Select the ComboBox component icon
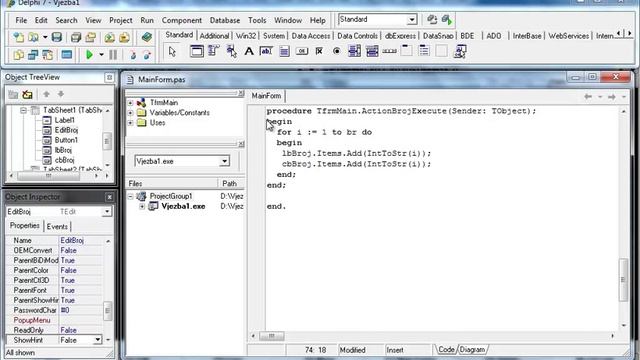This screenshot has height=360, width=640. point(372,51)
